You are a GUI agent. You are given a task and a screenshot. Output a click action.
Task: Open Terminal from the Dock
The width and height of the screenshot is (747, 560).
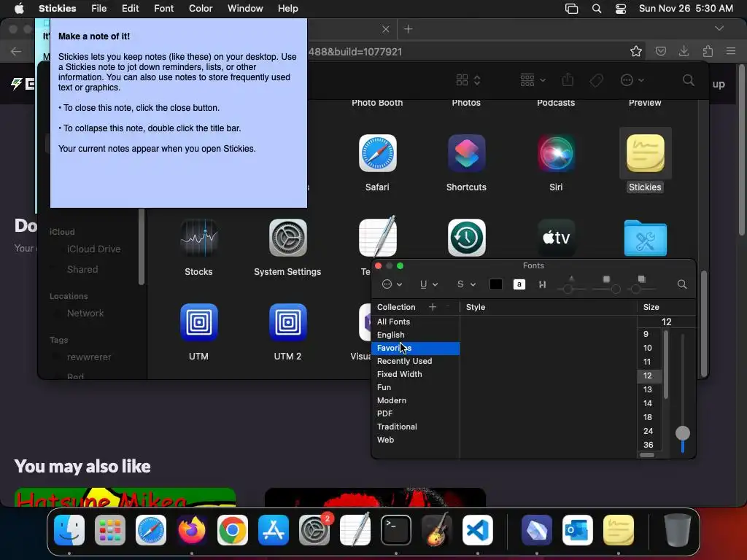pos(396,531)
